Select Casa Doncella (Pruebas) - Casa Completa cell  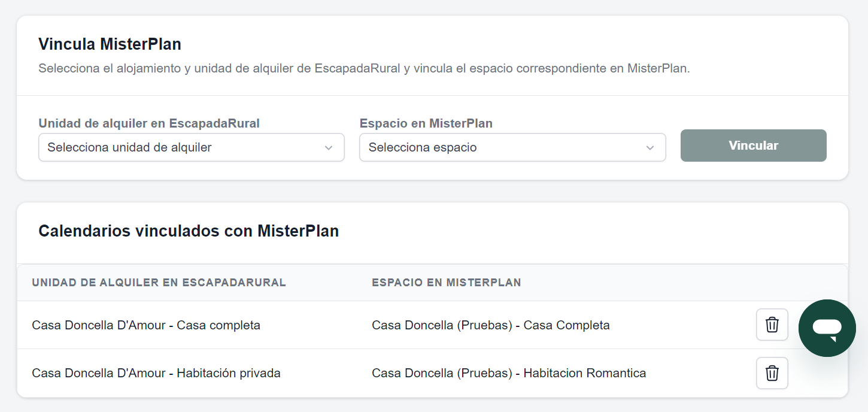491,325
